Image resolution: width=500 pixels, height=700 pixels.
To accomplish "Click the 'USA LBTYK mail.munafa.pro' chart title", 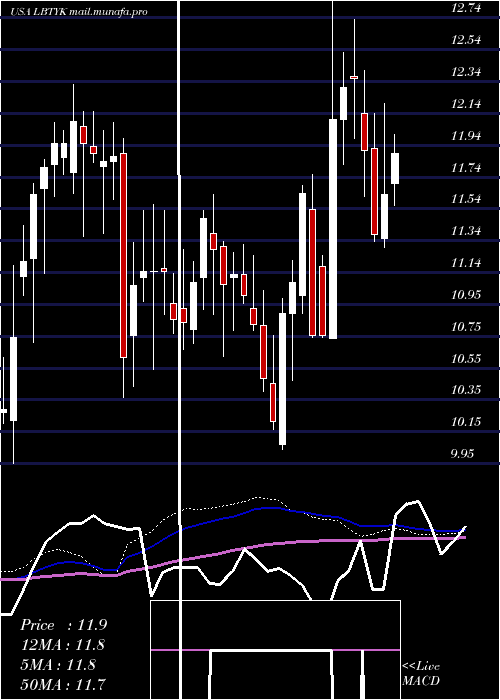I will (x=79, y=12).
